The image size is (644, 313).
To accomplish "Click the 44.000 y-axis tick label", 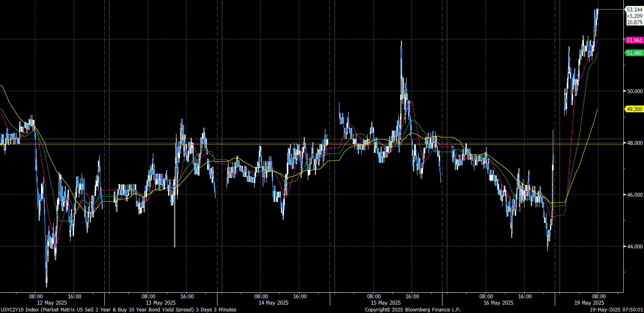I will coord(635,246).
